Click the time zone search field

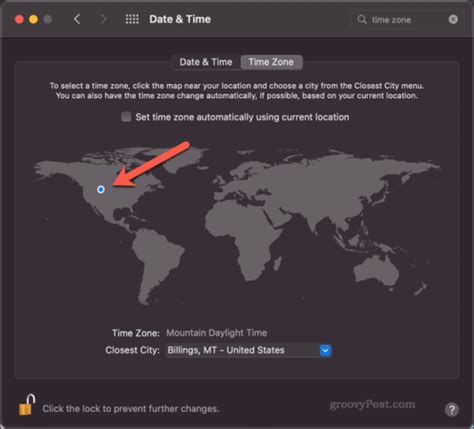(407, 19)
